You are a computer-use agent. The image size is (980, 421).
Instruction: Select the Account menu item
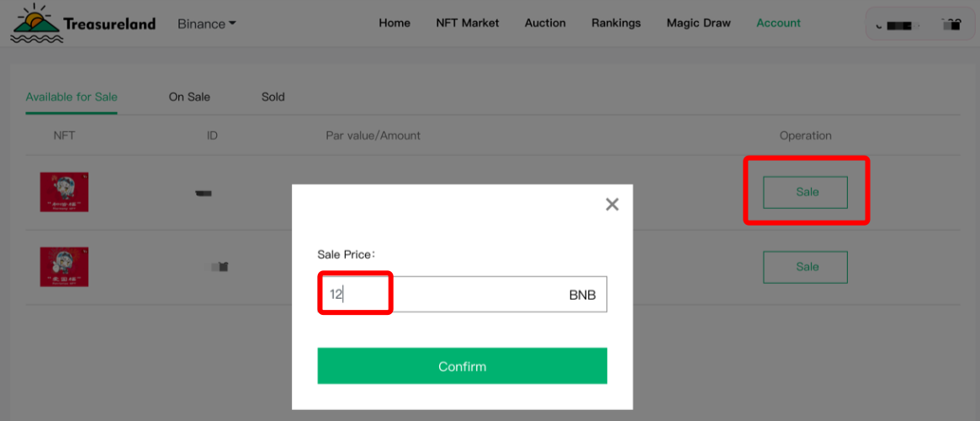point(778,23)
